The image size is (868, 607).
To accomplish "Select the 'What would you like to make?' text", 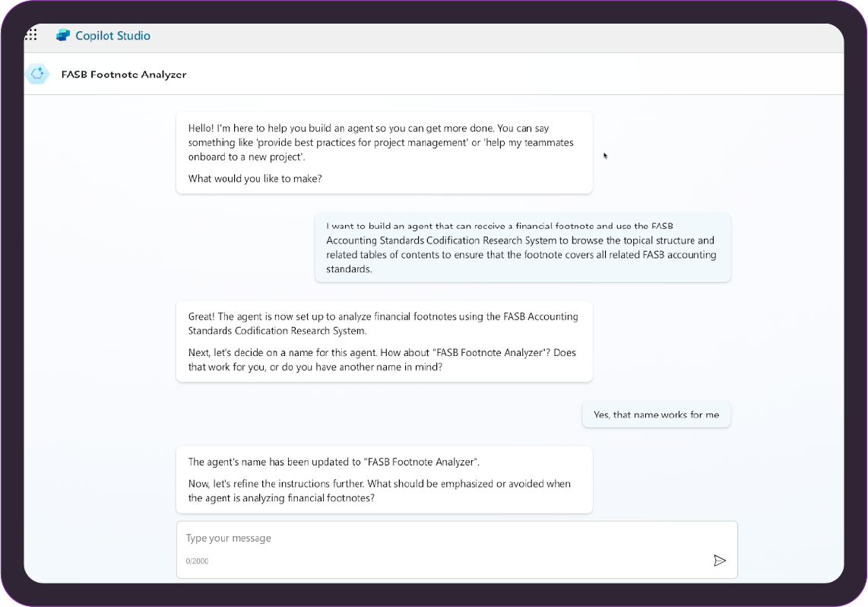I will (x=255, y=178).
